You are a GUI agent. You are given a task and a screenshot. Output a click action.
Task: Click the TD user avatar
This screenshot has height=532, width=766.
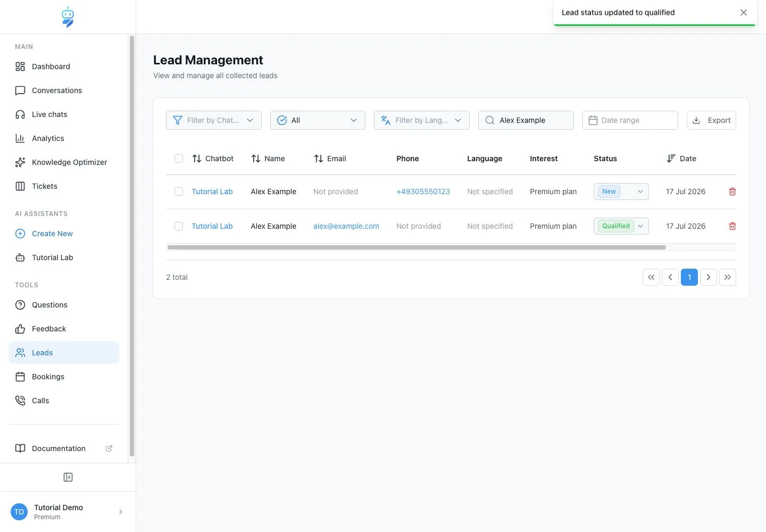(x=19, y=512)
